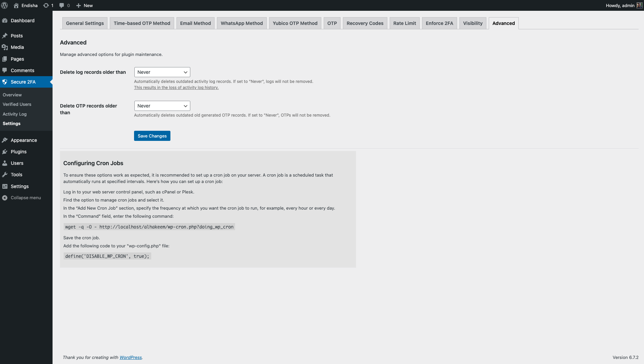This screenshot has width=644, height=364.
Task: Go to the Recovery Codes tab
Action: coord(365,23)
